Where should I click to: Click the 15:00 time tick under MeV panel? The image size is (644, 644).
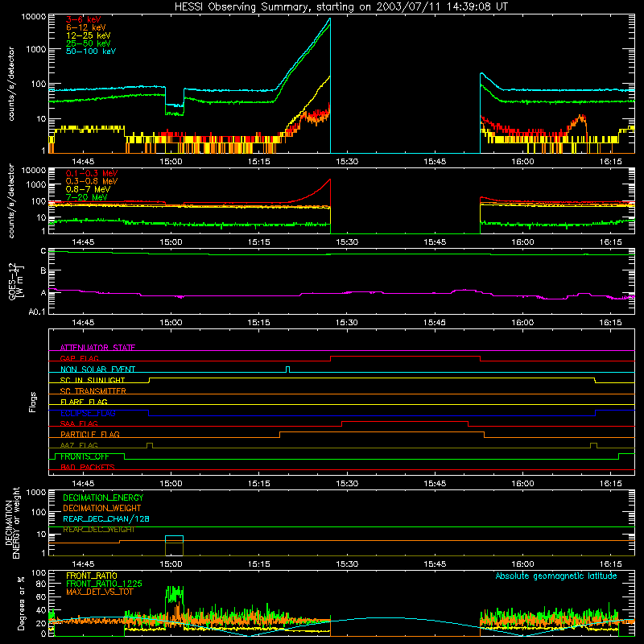coord(171,242)
